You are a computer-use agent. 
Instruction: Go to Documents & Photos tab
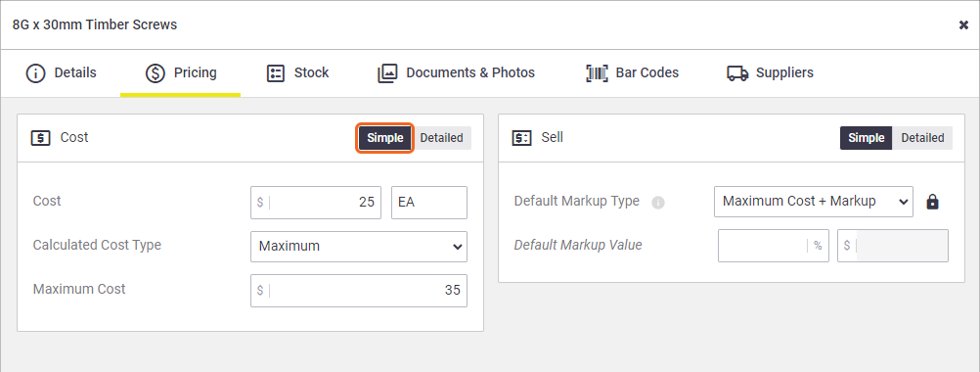pos(456,73)
